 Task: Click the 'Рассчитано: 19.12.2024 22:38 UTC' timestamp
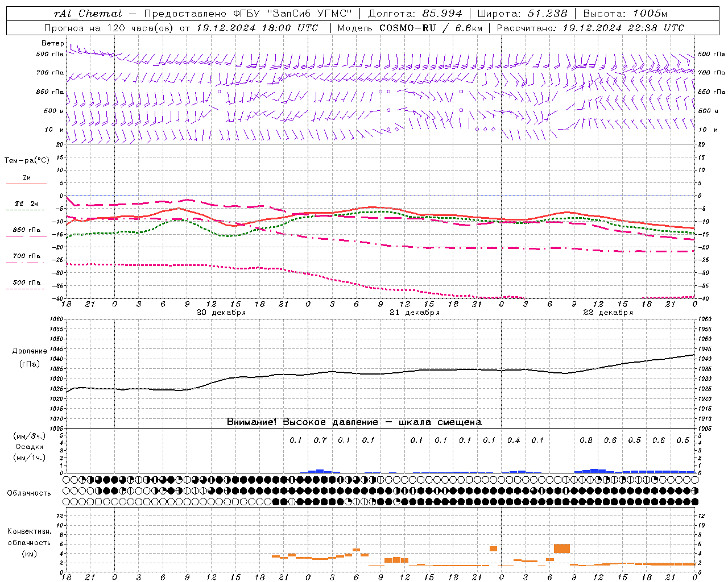[590, 28]
